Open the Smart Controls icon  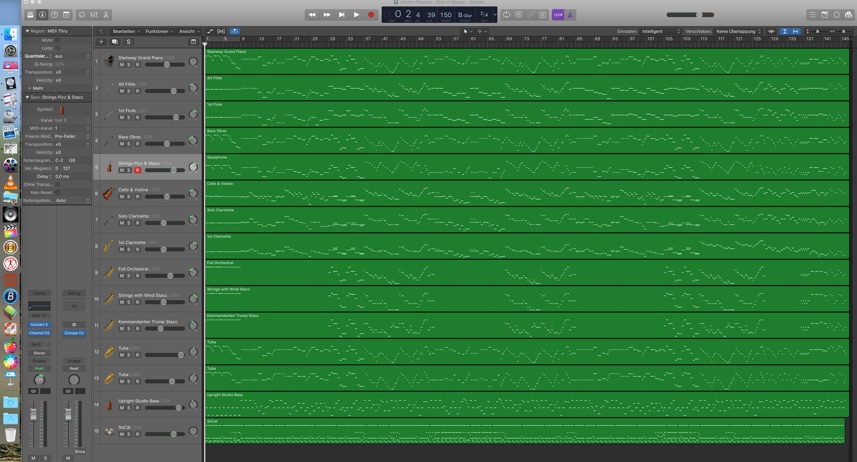click(81, 15)
